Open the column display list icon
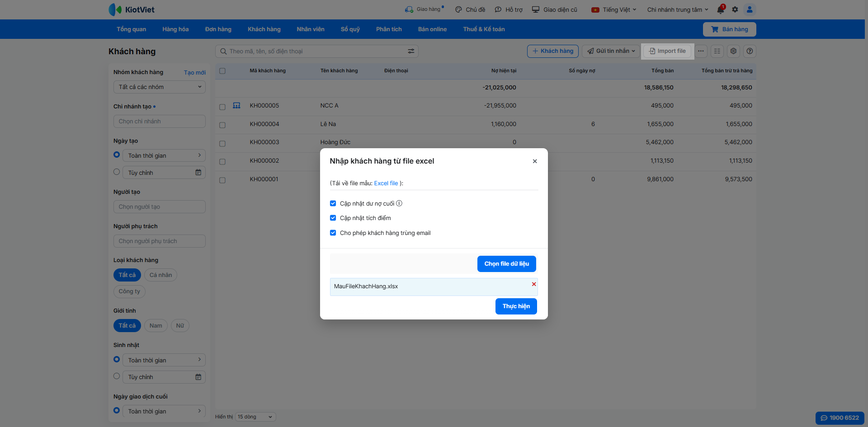 pyautogui.click(x=717, y=51)
